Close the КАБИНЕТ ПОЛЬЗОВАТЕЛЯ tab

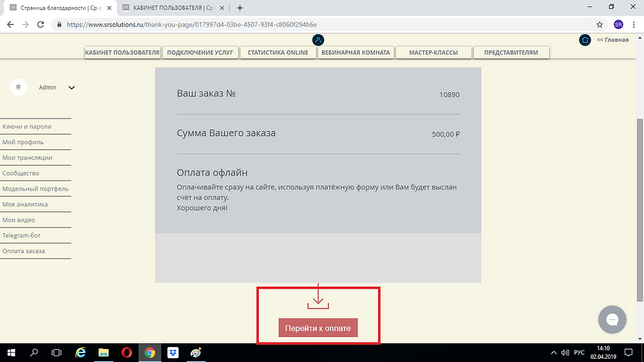tap(222, 8)
